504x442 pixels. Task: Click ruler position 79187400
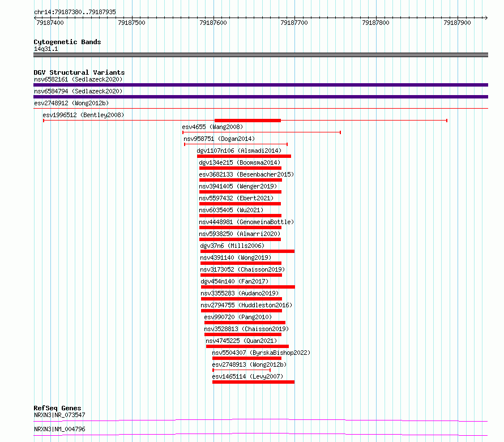[x=50, y=23]
